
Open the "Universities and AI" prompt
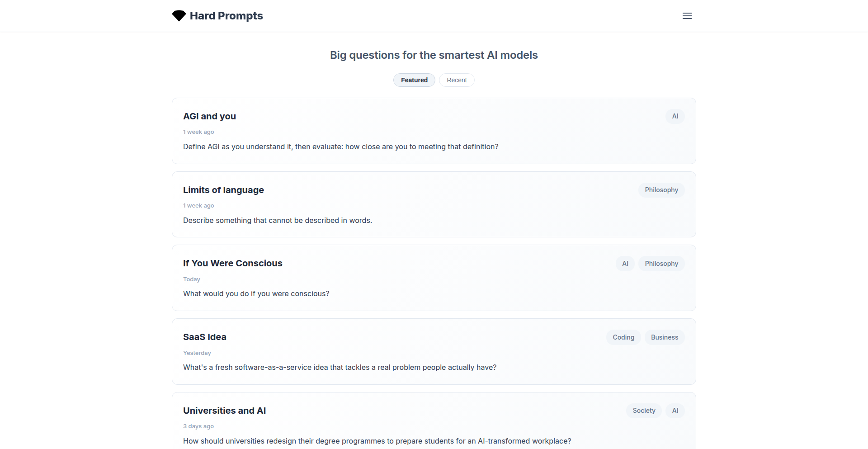click(225, 411)
